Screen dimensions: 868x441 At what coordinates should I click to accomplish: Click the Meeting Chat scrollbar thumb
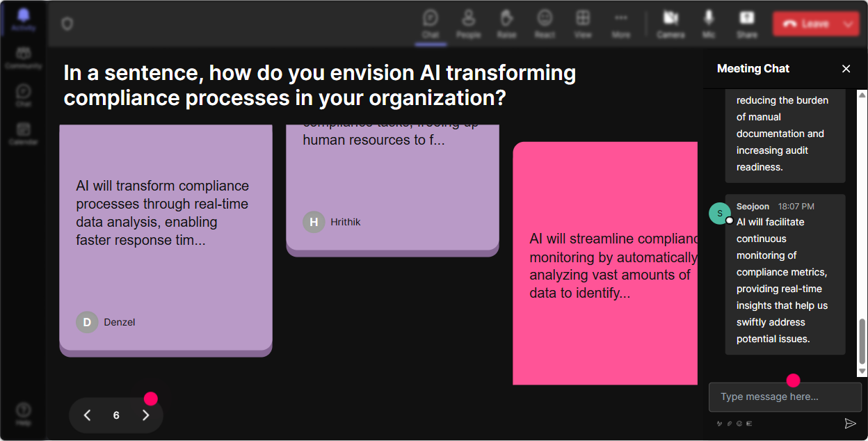point(862,342)
